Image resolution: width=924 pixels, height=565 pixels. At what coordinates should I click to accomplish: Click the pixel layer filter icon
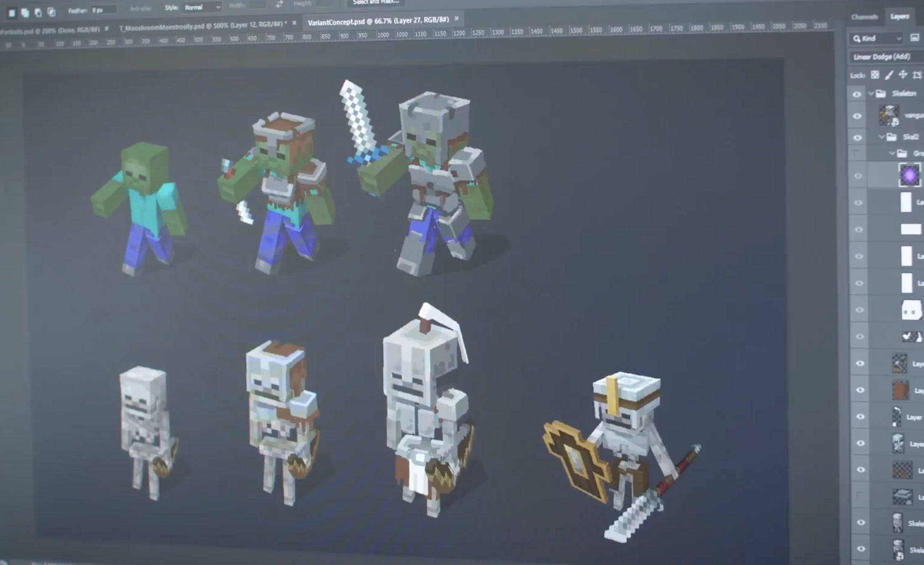[x=914, y=38]
